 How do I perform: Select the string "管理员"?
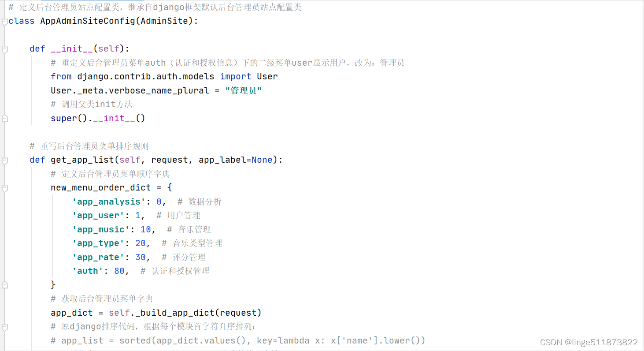[244, 90]
